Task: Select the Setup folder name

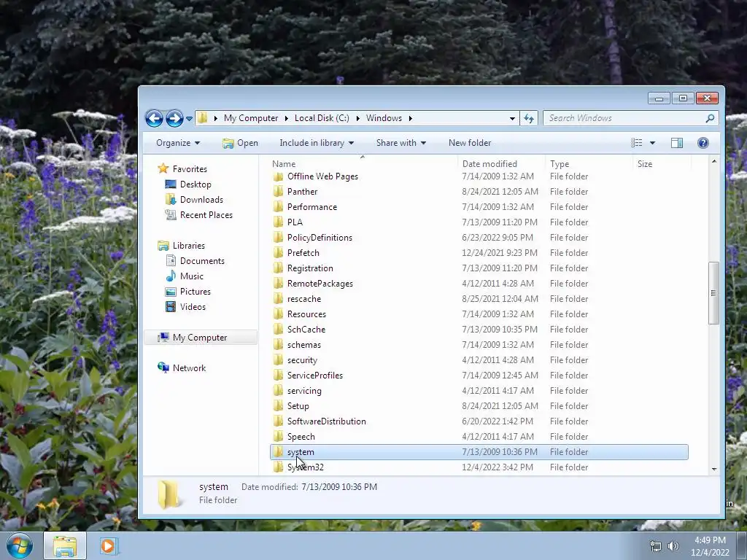Action: tap(298, 406)
